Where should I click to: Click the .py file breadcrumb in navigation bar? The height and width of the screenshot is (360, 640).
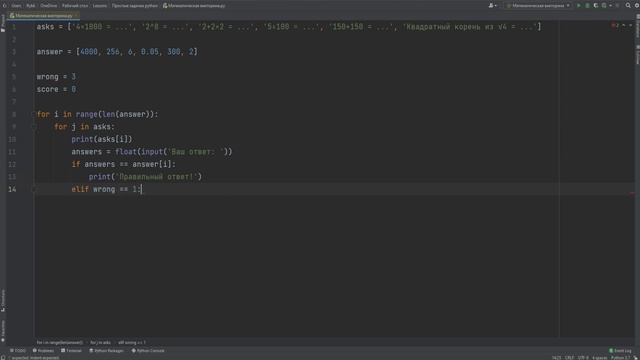[194, 6]
